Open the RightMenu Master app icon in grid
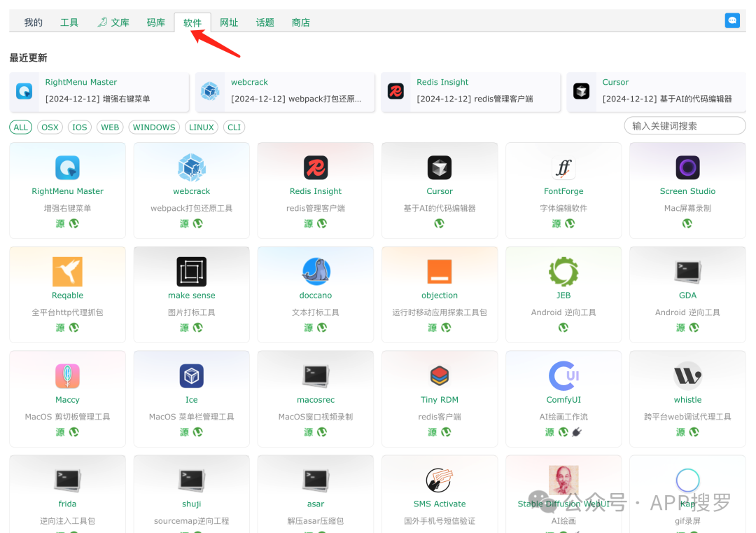 67,168
